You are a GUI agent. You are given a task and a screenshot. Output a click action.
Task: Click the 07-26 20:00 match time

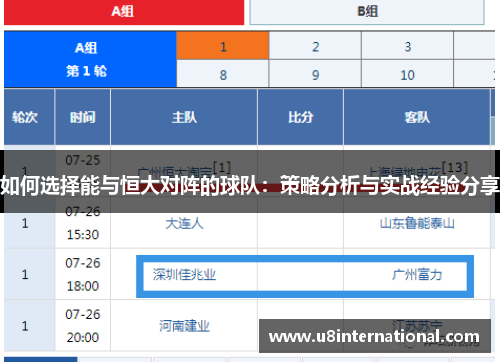(x=83, y=326)
